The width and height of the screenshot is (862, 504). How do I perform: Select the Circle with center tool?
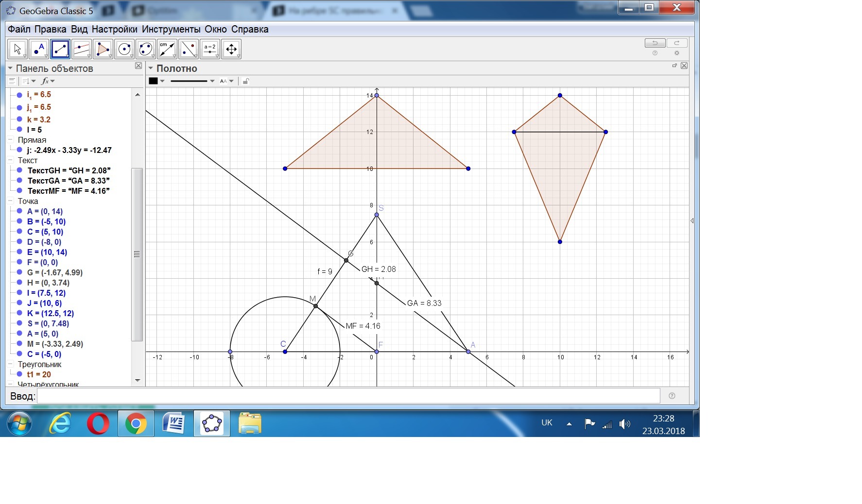tap(124, 49)
